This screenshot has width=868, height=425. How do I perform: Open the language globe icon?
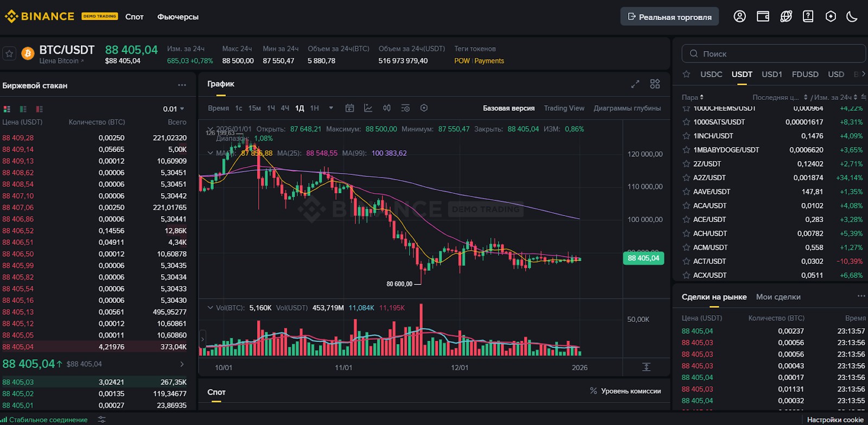(x=786, y=16)
